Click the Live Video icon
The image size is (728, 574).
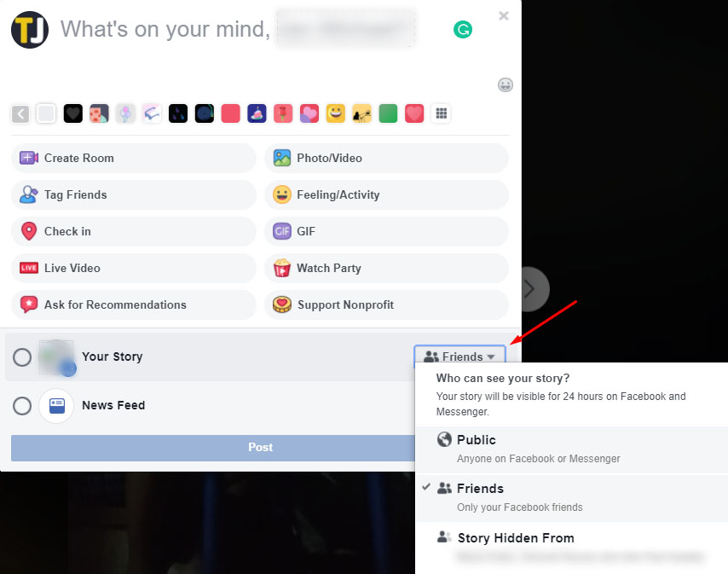(29, 268)
